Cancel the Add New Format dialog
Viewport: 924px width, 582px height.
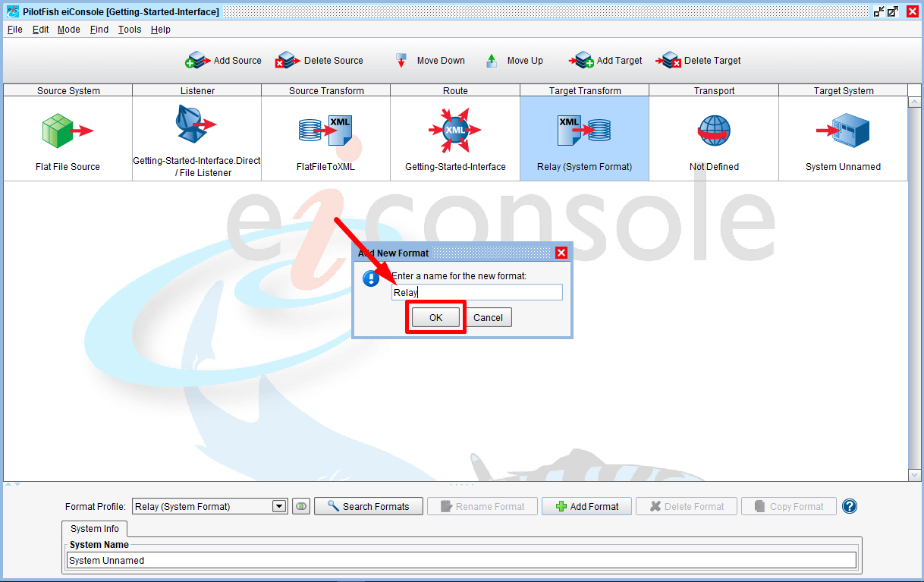[488, 317]
